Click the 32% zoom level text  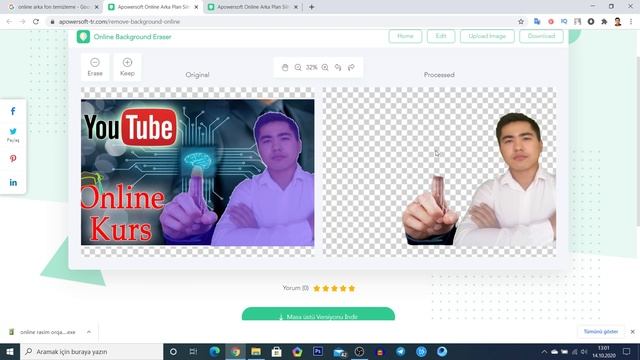point(311,67)
